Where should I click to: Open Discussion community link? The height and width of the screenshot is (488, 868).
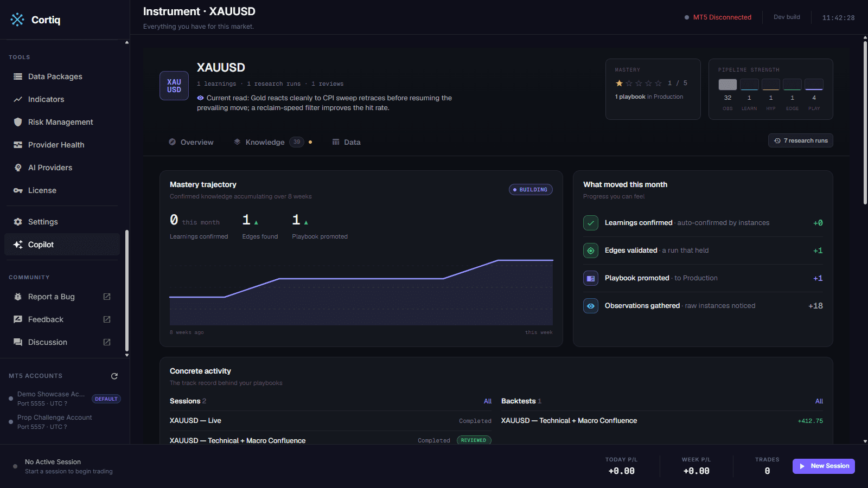point(62,342)
